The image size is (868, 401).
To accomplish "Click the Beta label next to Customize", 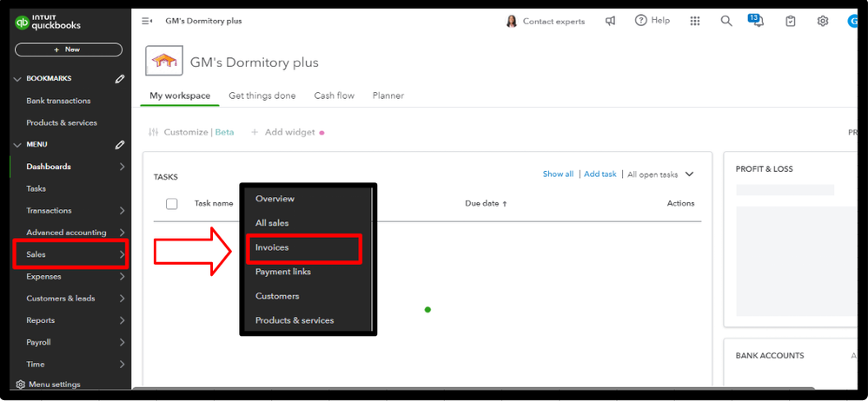I will tap(224, 132).
